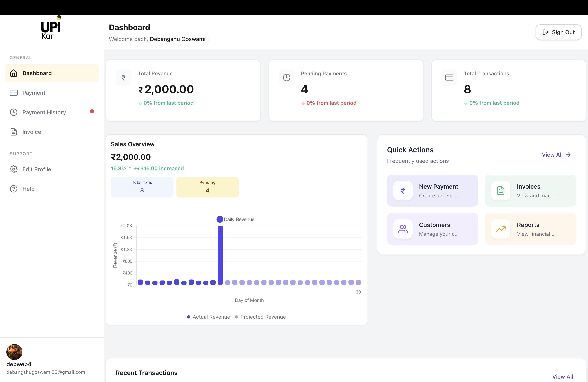Click the clock icon in Pending Payments card
The height and width of the screenshot is (382, 588).
286,78
